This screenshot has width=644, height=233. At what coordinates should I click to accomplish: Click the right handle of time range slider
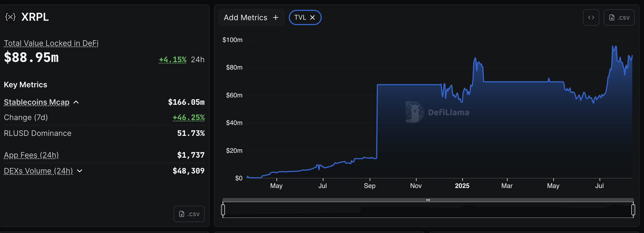[x=633, y=210]
